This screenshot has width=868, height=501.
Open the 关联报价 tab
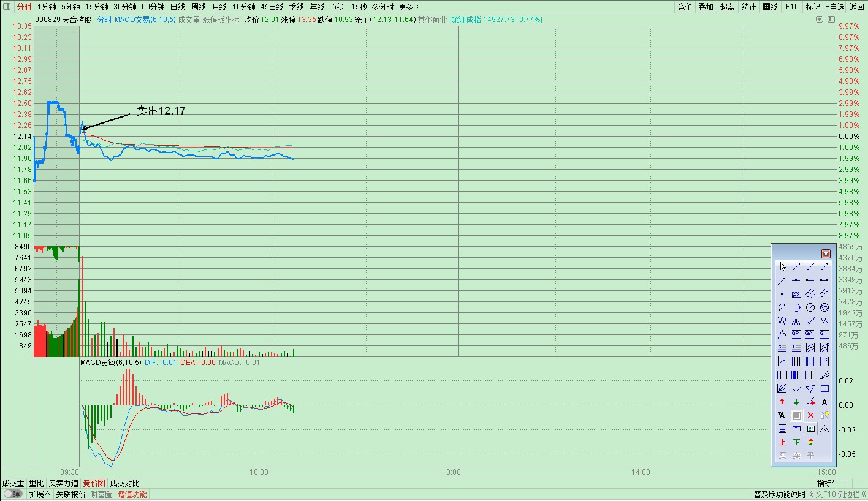coord(71,494)
